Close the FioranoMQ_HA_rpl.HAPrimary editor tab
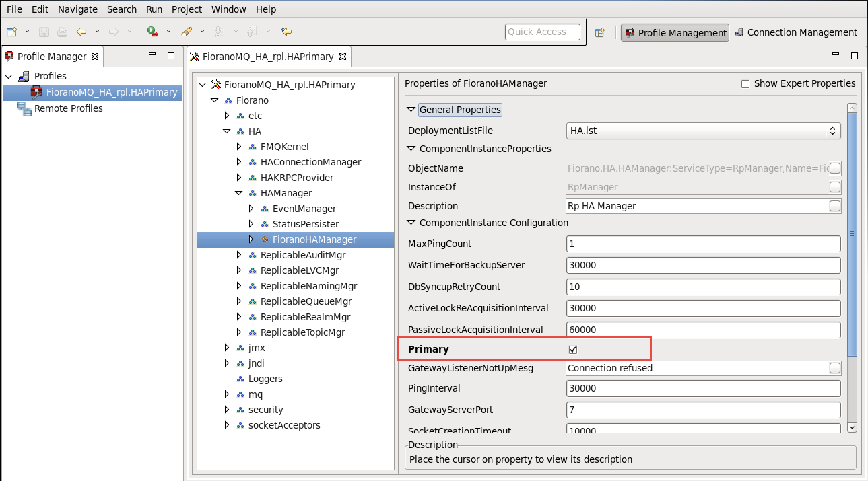Viewport: 868px width, 481px height. point(342,57)
